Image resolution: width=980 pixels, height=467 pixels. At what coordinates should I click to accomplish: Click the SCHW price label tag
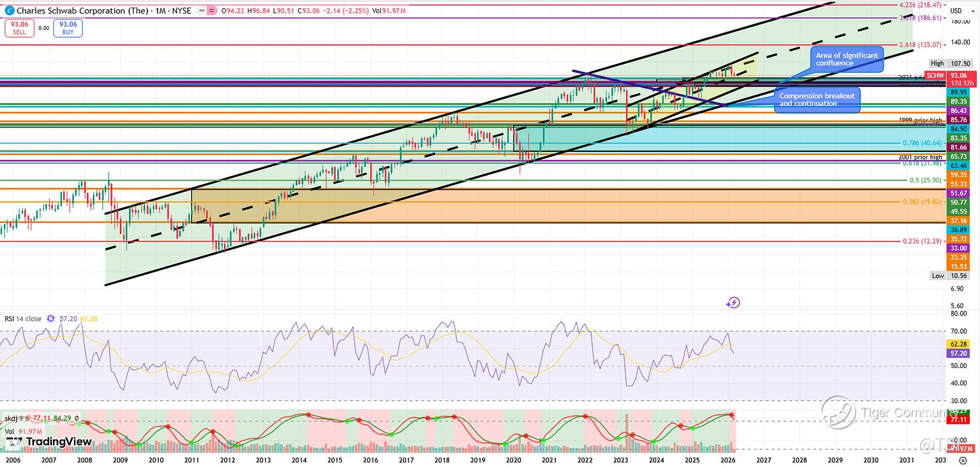click(x=935, y=75)
